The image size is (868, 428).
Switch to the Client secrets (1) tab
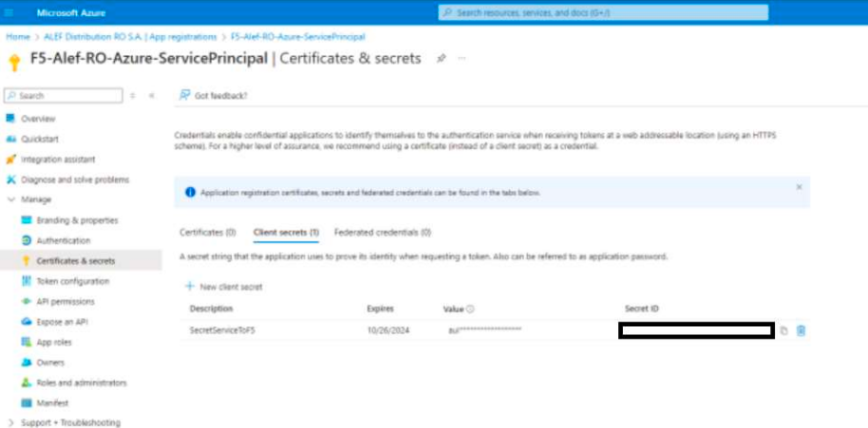click(286, 233)
